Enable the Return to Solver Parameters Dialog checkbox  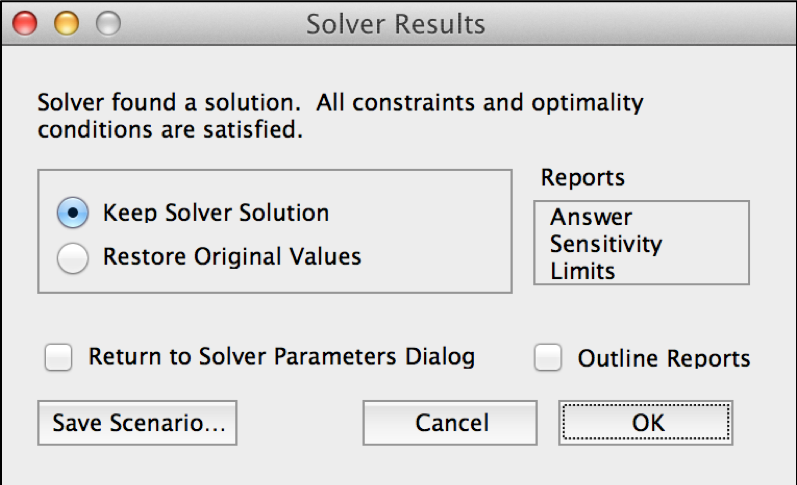(58, 357)
